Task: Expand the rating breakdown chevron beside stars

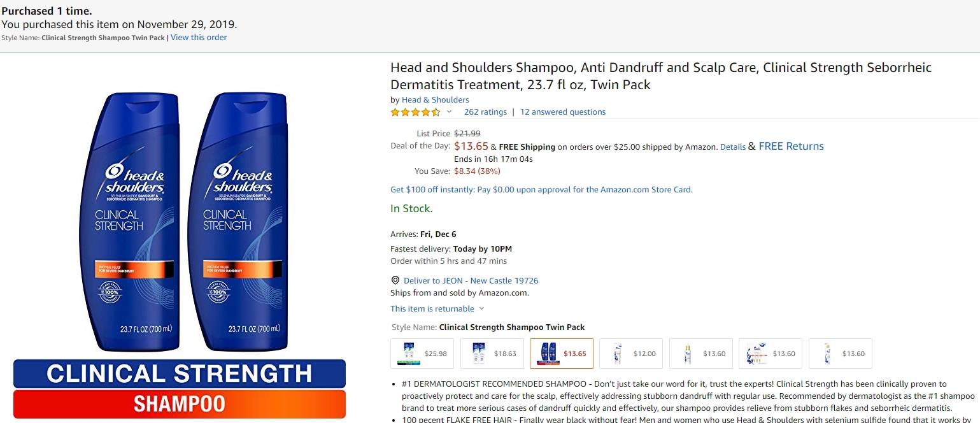Action: pyautogui.click(x=449, y=112)
